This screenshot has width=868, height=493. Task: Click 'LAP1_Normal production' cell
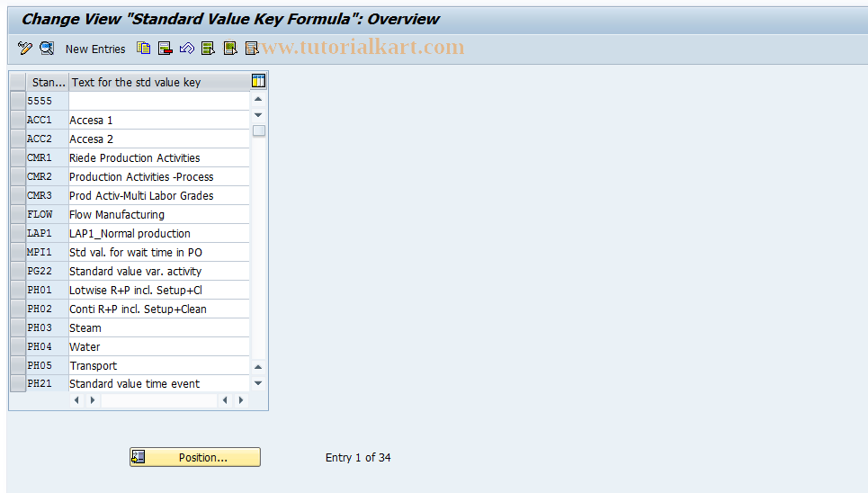coord(159,233)
